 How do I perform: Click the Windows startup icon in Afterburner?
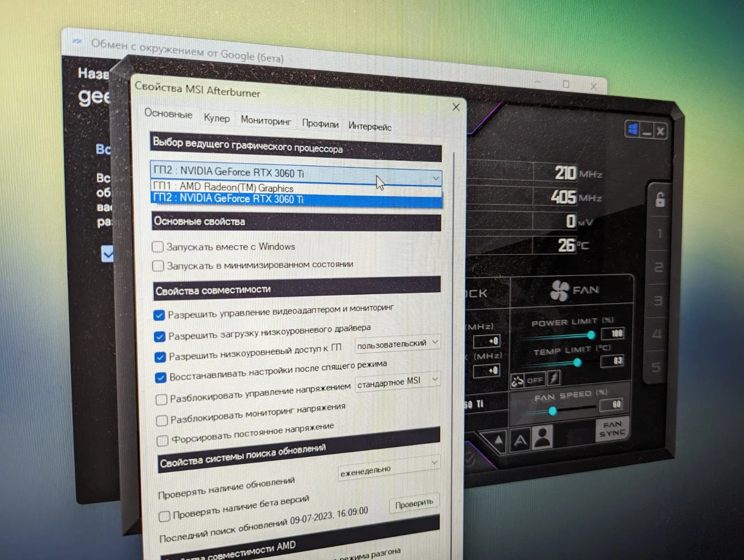point(632,129)
